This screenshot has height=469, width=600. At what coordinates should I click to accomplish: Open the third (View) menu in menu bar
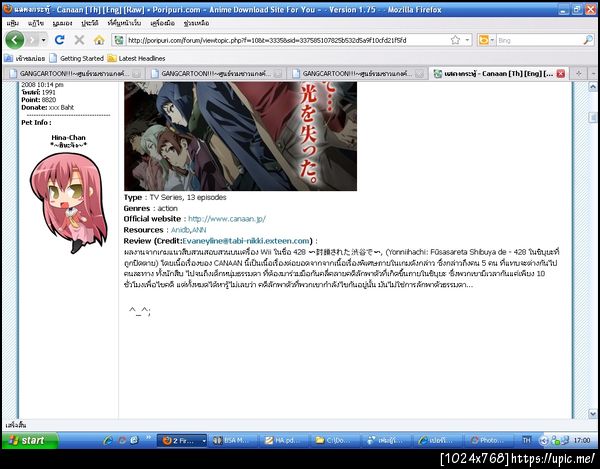(x=62, y=23)
